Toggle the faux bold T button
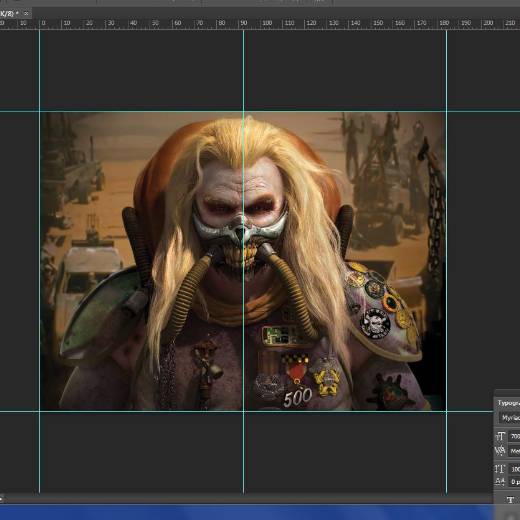This screenshot has width=520, height=520. tap(510, 500)
